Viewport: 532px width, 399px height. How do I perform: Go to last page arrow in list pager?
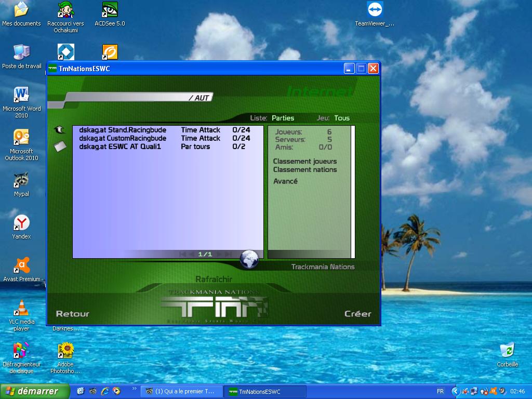tap(229, 254)
